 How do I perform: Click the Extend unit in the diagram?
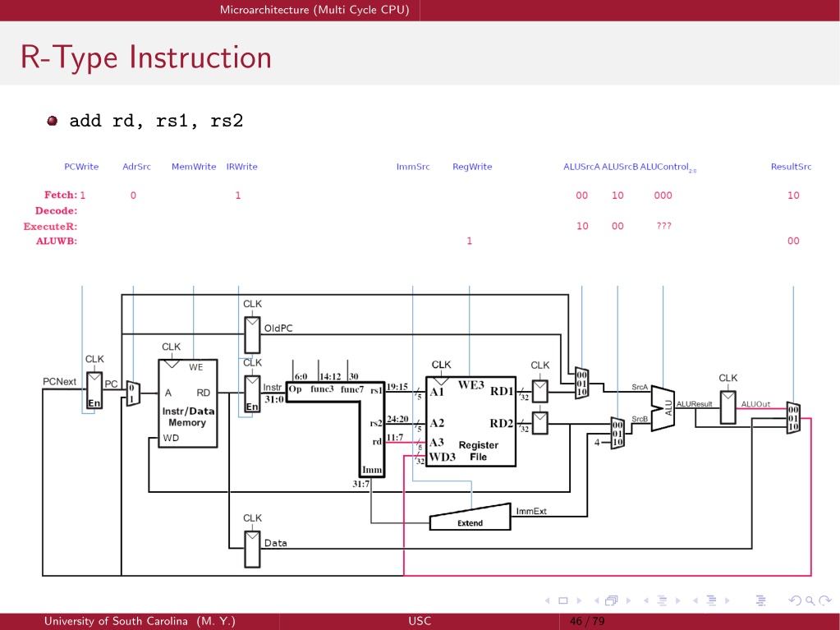coord(470,518)
